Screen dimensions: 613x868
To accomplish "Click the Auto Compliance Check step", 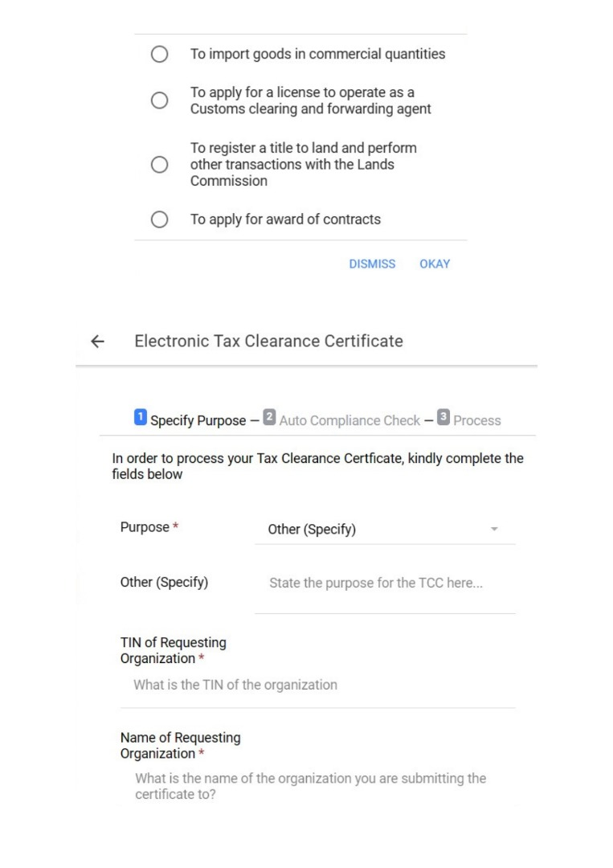I will click(x=349, y=420).
